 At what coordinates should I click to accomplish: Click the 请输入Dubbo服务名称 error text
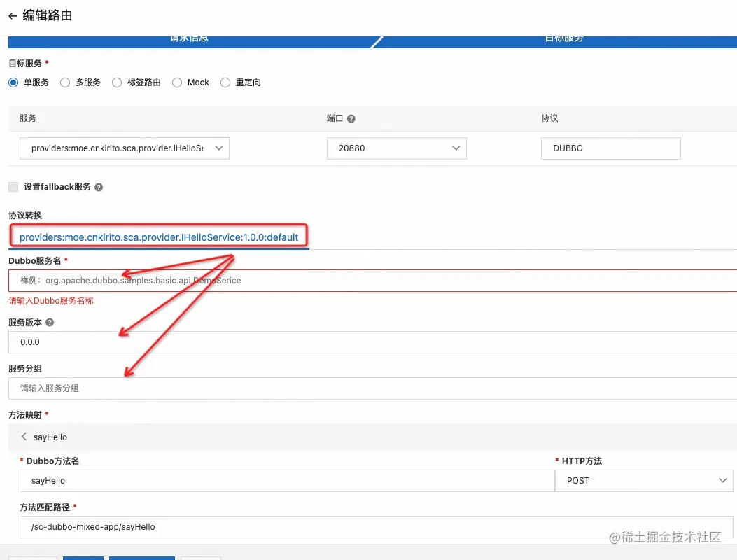(x=51, y=301)
